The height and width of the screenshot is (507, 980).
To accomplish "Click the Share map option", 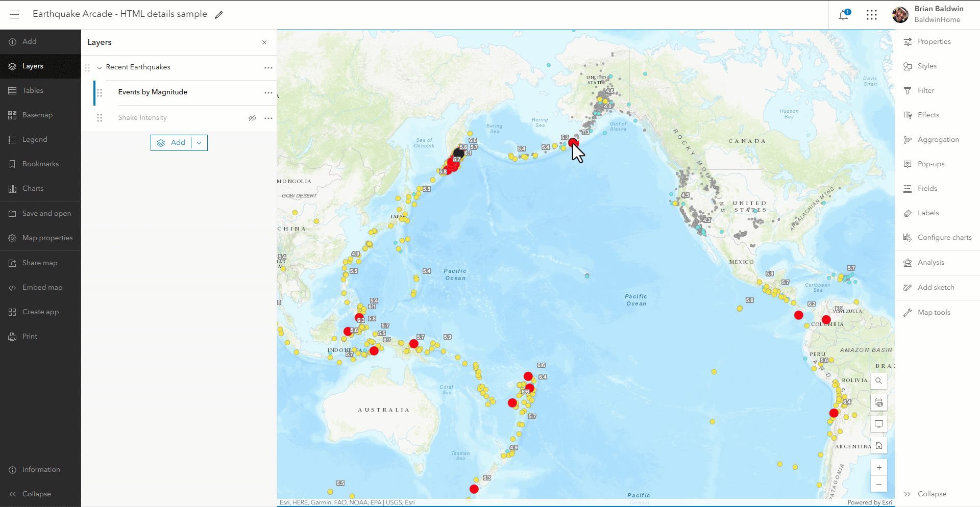I will click(40, 263).
